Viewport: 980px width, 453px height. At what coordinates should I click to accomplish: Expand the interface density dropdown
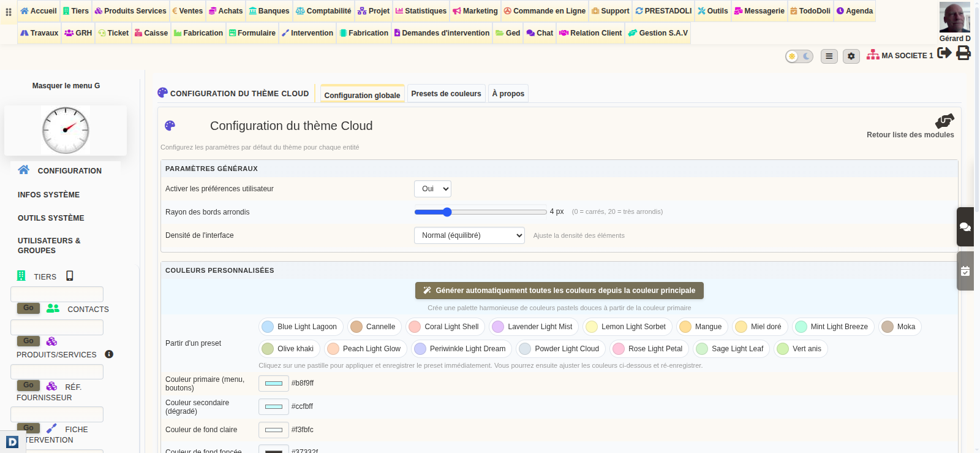tap(469, 235)
